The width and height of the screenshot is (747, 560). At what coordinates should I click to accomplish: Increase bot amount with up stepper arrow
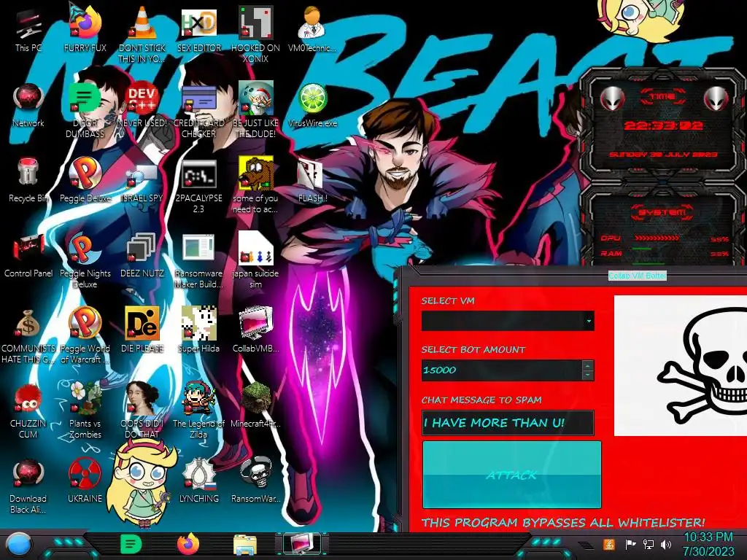click(x=588, y=366)
